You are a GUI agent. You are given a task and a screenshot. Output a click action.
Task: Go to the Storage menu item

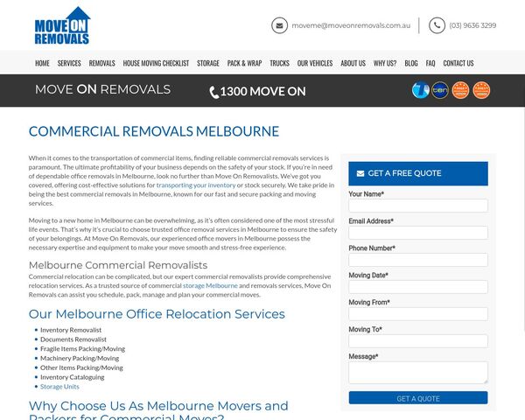208,63
